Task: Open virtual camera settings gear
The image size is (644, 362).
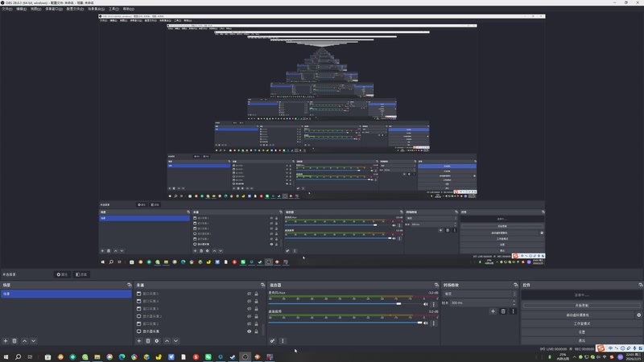Action: [x=638, y=315]
